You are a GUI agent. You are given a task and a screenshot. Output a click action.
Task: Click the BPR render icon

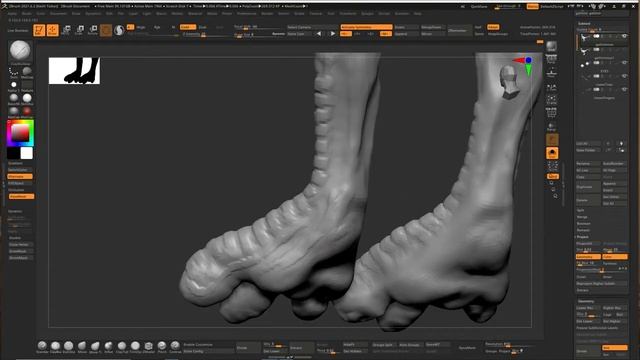pos(551,46)
